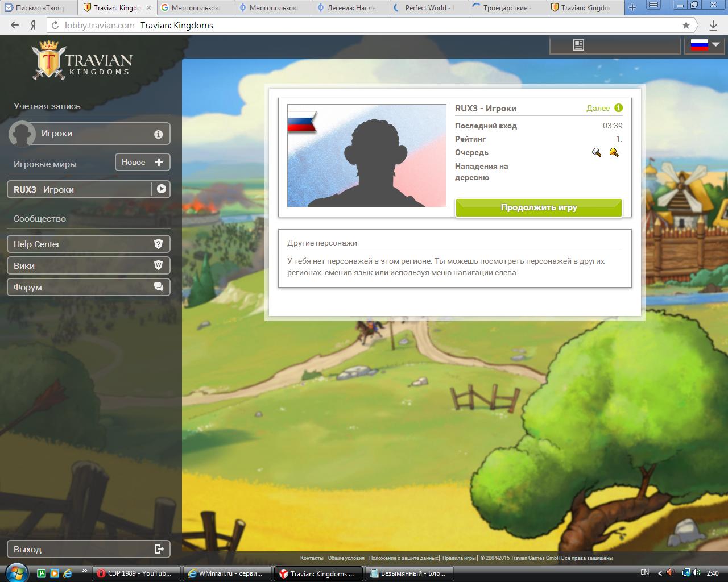Click the player silhouette avatar image
The image size is (728, 582).
[367, 156]
